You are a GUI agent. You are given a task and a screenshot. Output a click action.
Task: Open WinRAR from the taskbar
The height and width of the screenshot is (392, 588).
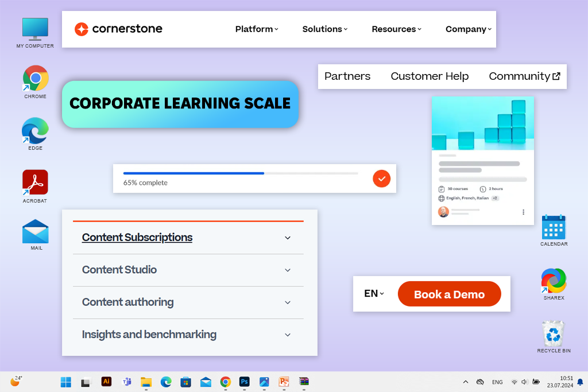coord(304,382)
